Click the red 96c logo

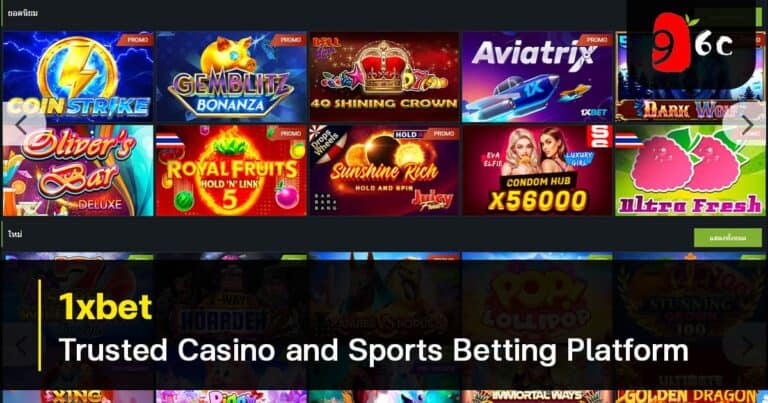tap(692, 44)
